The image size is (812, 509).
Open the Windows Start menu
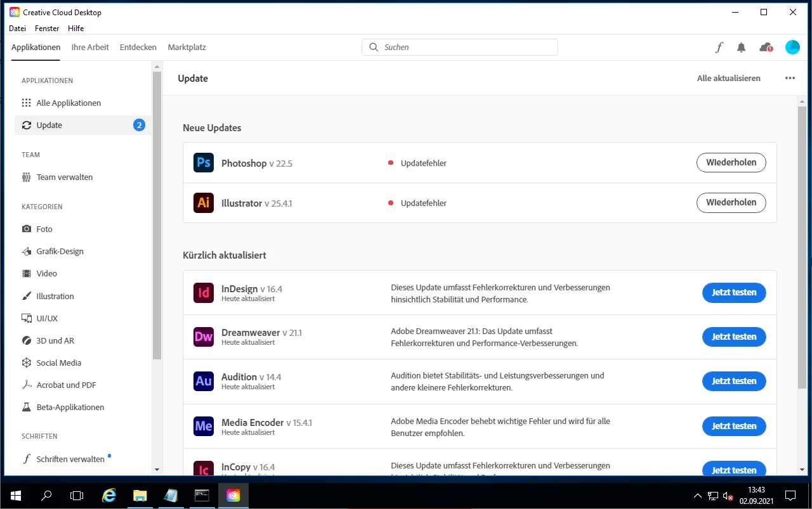15,496
